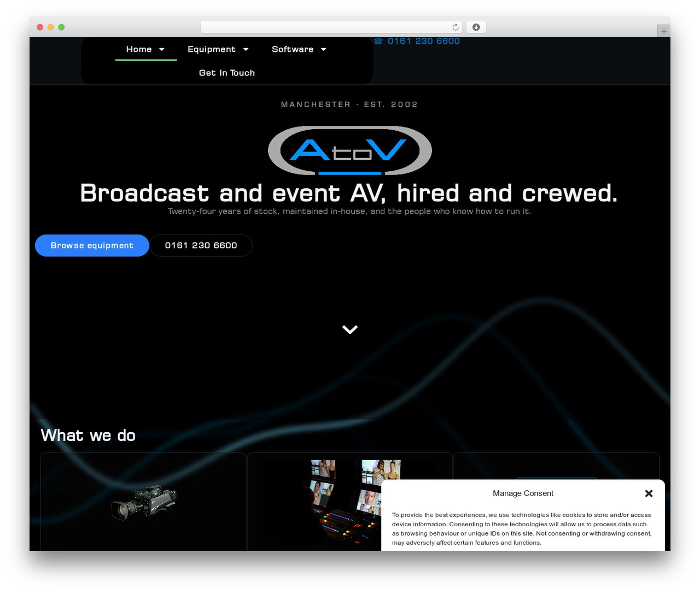Expand the Home menu dropdown arrow
This screenshot has height=593, width=700.
[x=162, y=49]
